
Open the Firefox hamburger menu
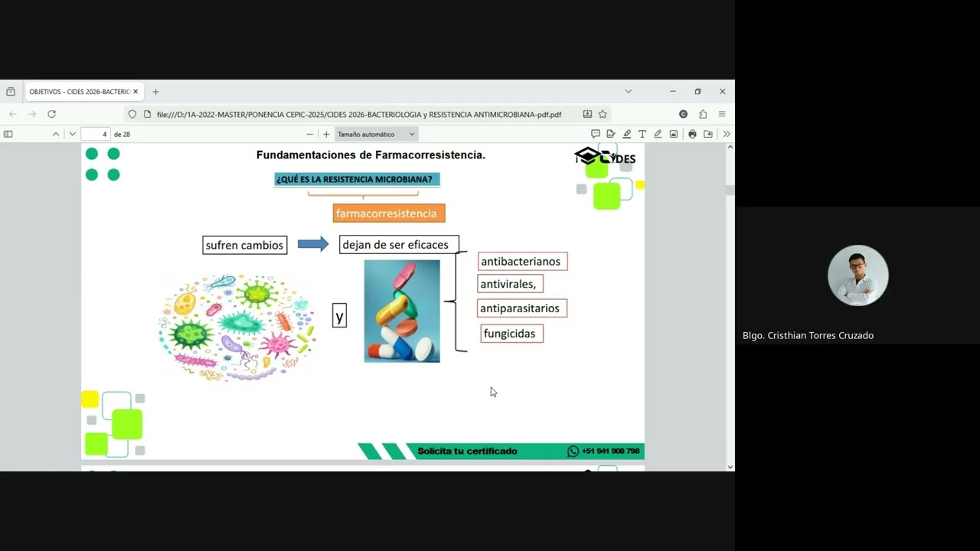pos(722,114)
